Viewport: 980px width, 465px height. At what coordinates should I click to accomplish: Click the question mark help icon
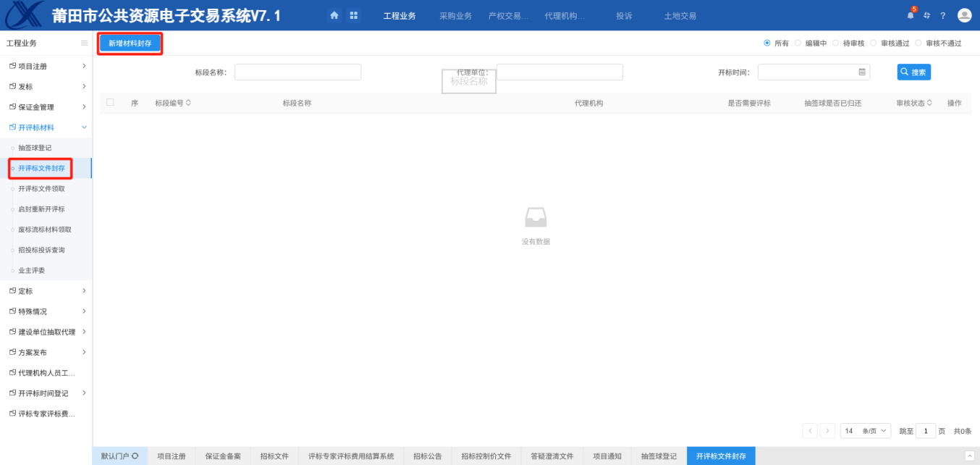pos(943,16)
